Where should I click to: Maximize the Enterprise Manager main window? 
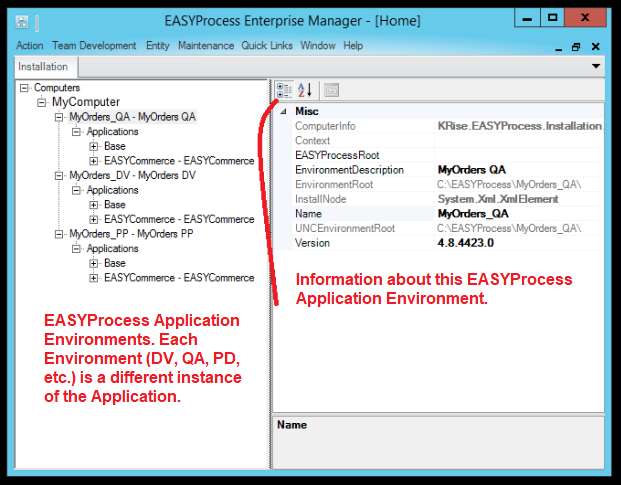pyautogui.click(x=552, y=18)
